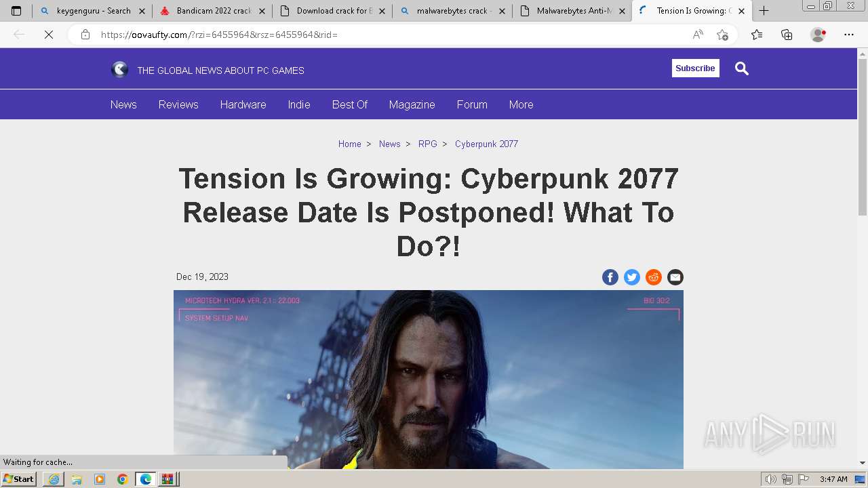The width and height of the screenshot is (868, 488).
Task: Open the user profile icon
Action: [x=818, y=35]
